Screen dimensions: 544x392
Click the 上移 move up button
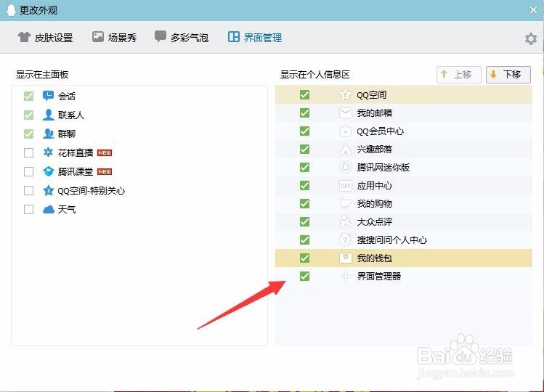(458, 75)
